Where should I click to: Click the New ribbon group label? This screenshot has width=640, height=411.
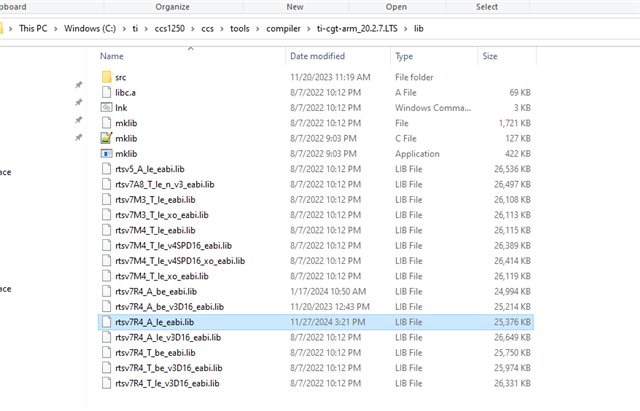[x=295, y=7]
